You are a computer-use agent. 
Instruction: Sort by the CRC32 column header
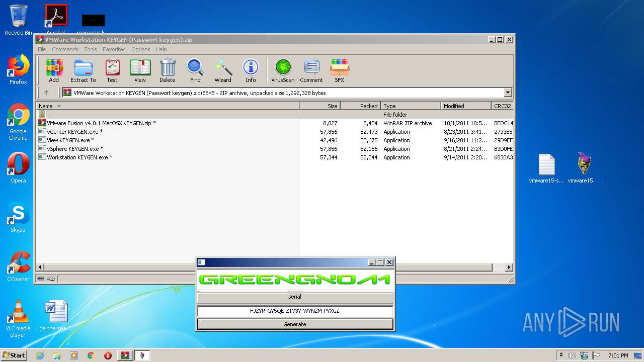click(503, 106)
